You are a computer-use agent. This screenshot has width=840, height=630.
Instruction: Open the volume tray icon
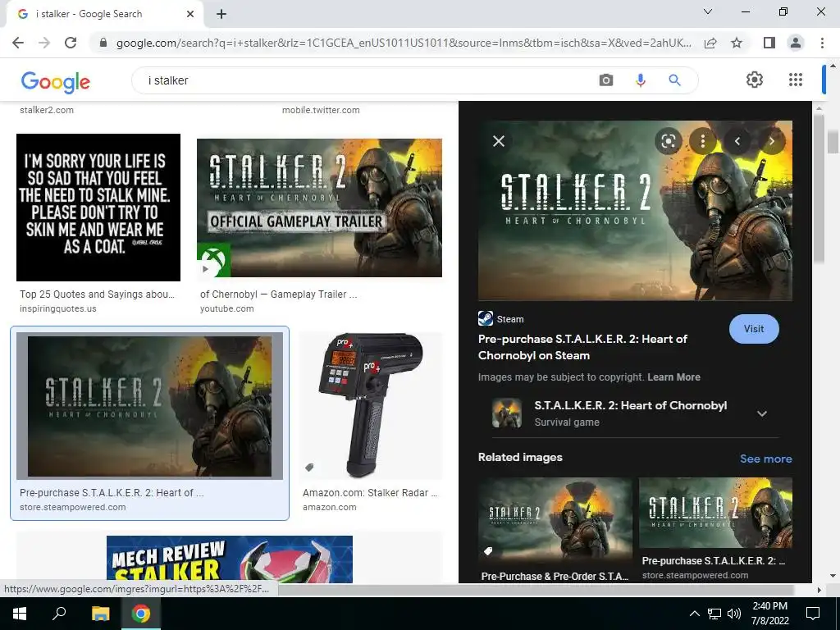pos(734,614)
